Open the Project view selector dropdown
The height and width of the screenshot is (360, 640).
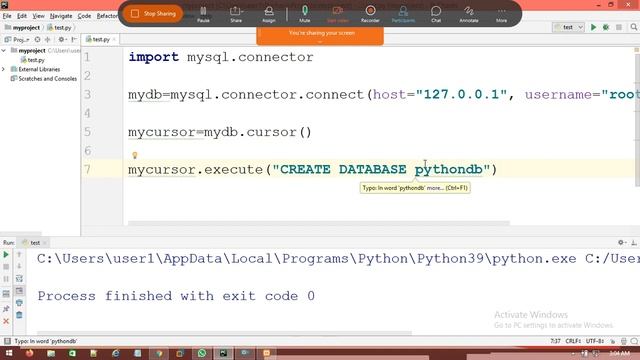point(17,40)
